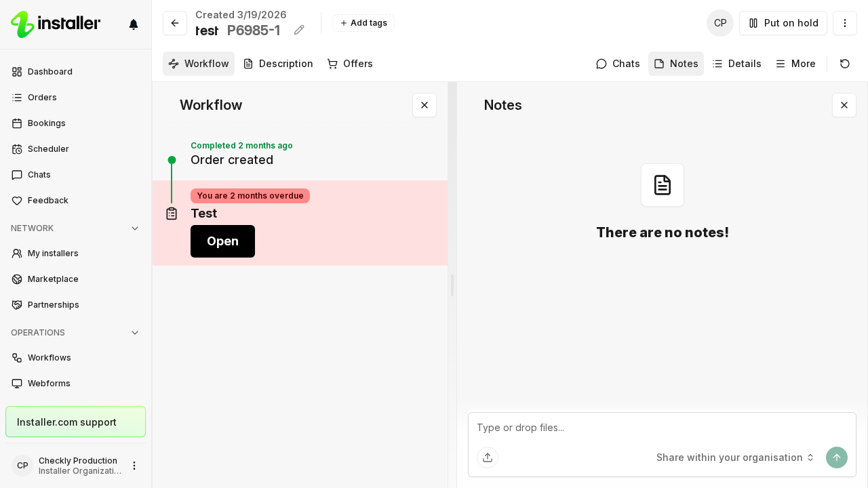
Task: Open notifications bell
Action: point(134,24)
